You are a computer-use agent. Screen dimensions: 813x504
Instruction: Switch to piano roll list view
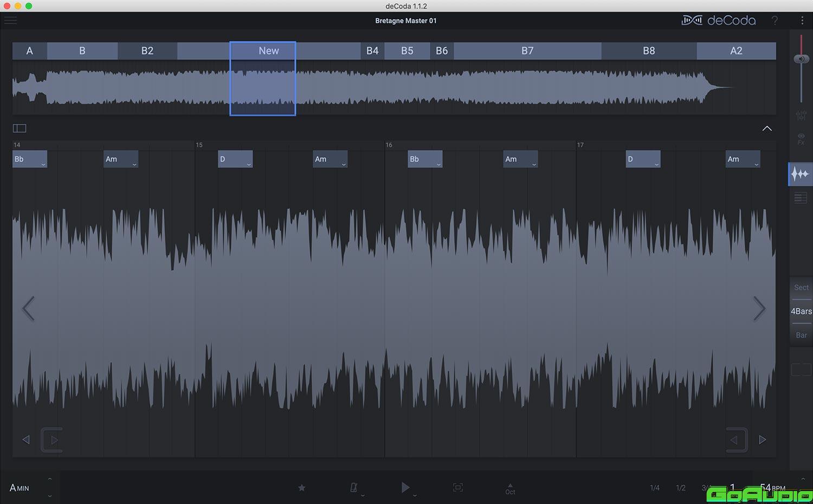(x=801, y=198)
